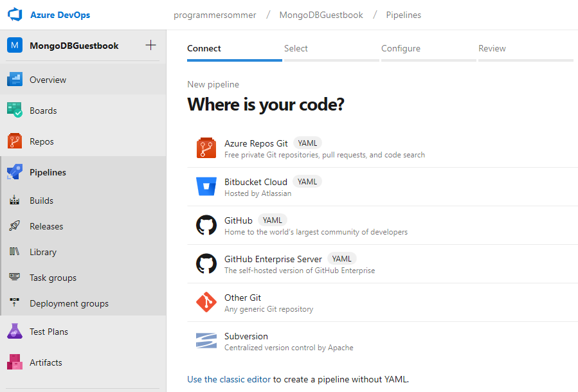Open the Task groups menu item
578x392 pixels.
(x=53, y=278)
